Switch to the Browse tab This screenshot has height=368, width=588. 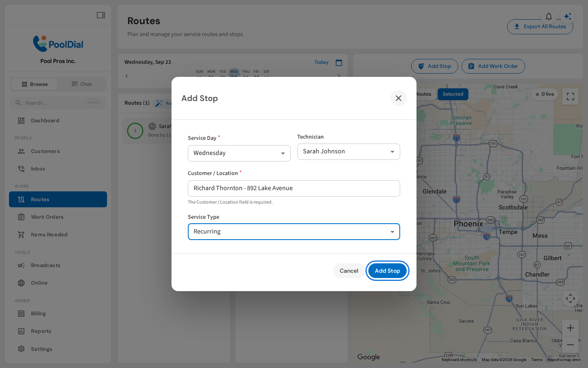(x=34, y=84)
